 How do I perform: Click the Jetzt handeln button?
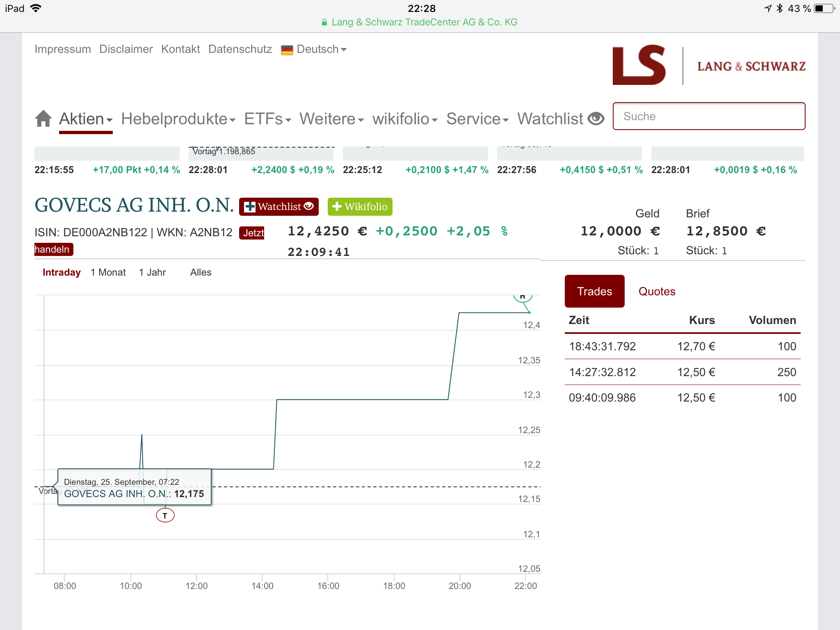[251, 233]
